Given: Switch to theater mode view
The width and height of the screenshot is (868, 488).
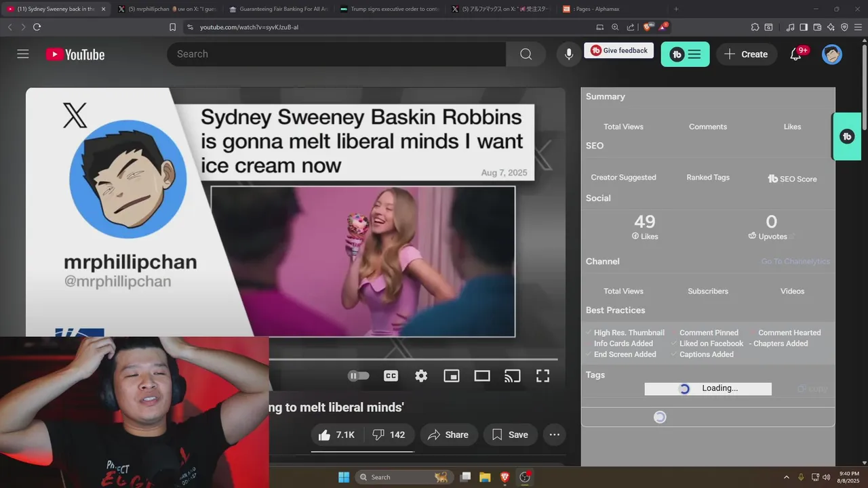Looking at the screenshot, I should 482,375.
